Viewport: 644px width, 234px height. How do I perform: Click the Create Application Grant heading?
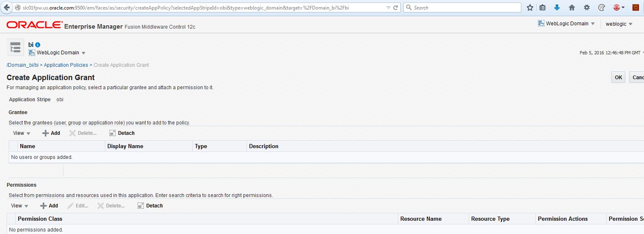pos(51,78)
